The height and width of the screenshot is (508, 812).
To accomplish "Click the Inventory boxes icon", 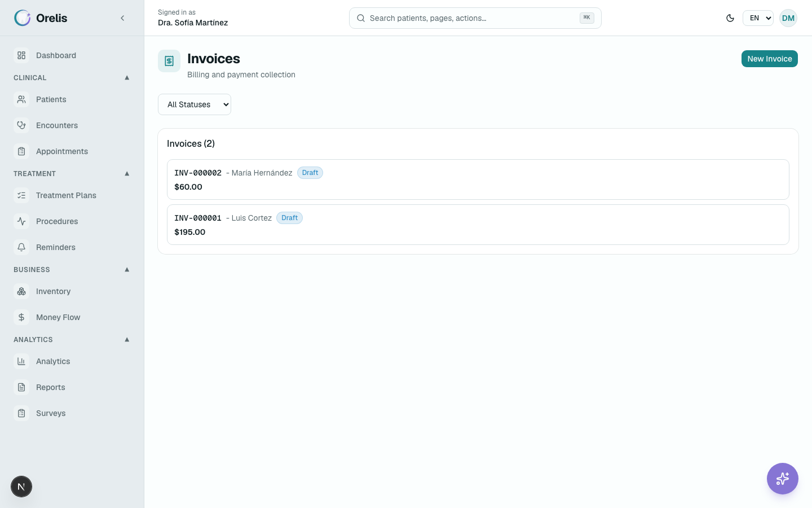I will 21,291.
